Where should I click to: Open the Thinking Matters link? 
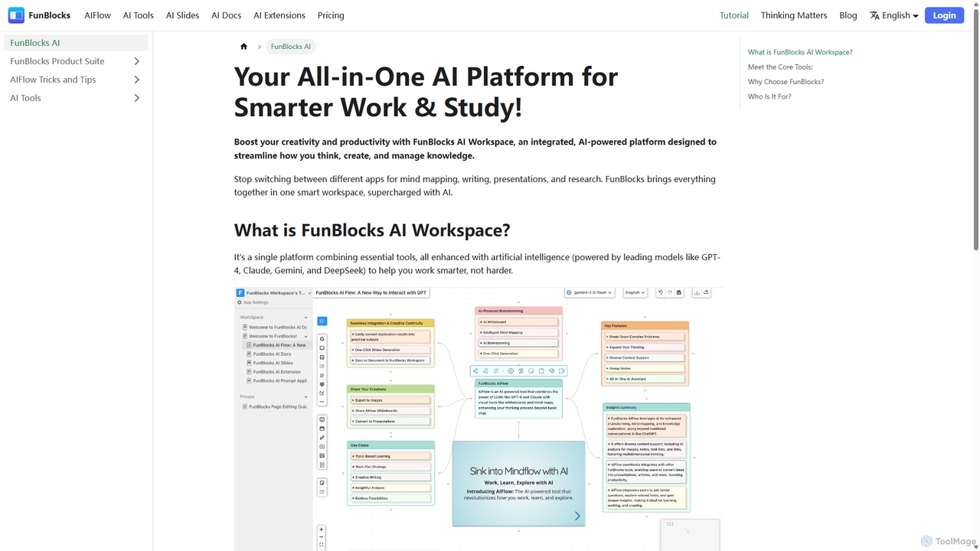click(794, 15)
